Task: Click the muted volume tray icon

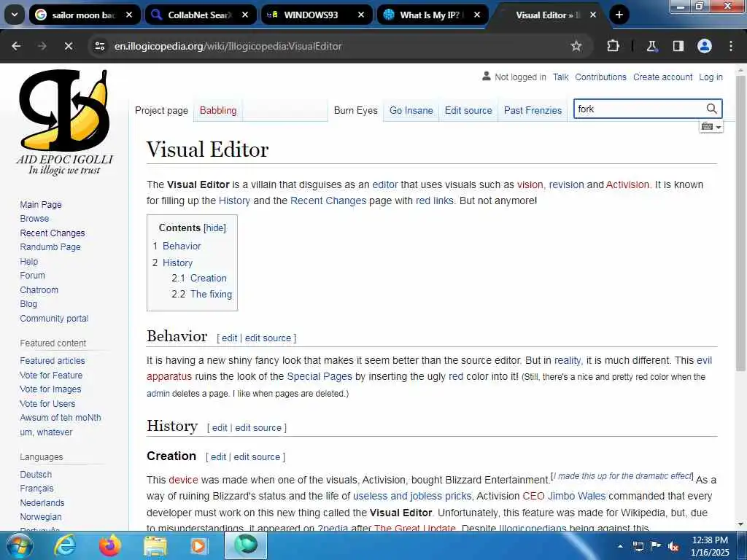Action: click(x=673, y=546)
